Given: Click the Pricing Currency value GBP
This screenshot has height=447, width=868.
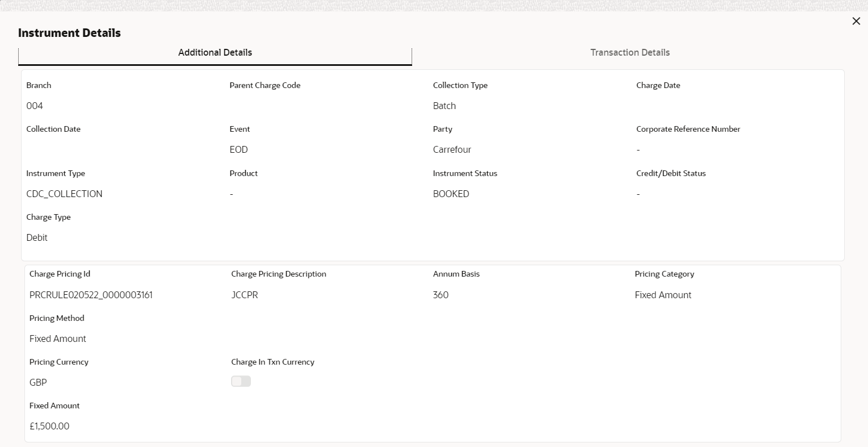Looking at the screenshot, I should pyautogui.click(x=38, y=382).
